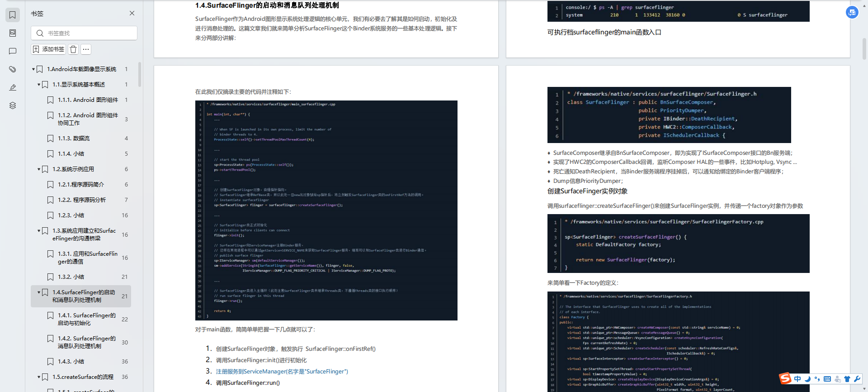Open the signature pen panel icon
The image size is (868, 392).
coord(13,87)
